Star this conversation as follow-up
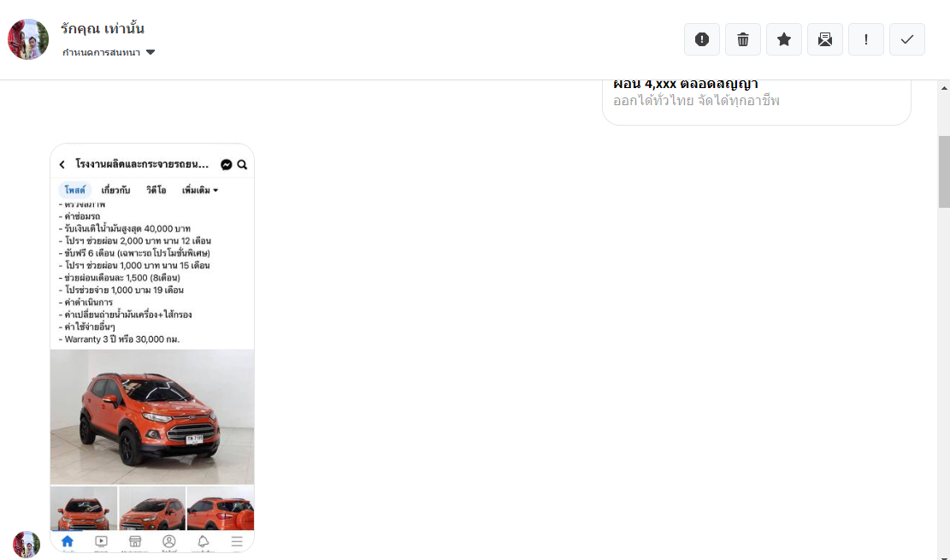 [784, 39]
